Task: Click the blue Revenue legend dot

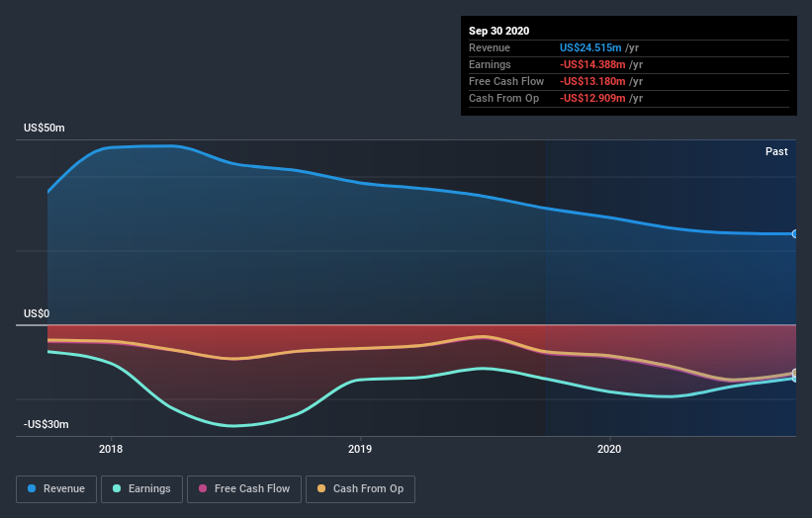Action: 32,488
